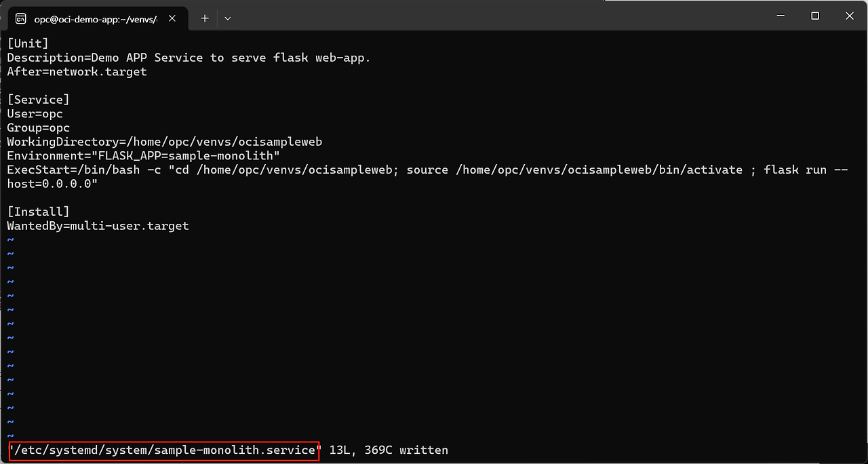Click the terminal icon in the tab
The image size is (868, 464).
tap(21, 18)
